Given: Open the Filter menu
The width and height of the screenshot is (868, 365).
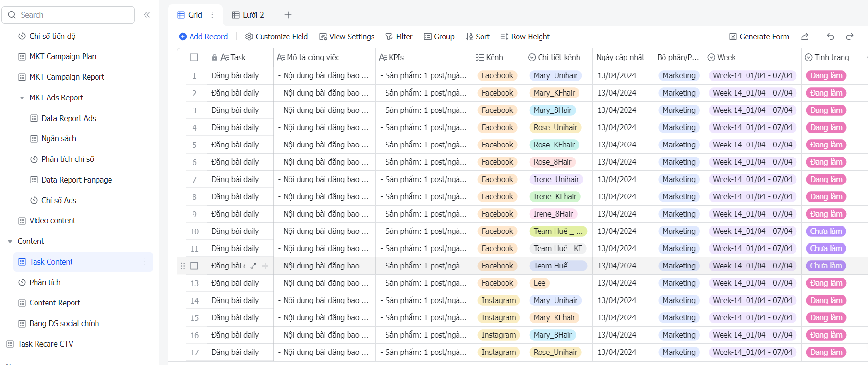Looking at the screenshot, I should tap(398, 36).
